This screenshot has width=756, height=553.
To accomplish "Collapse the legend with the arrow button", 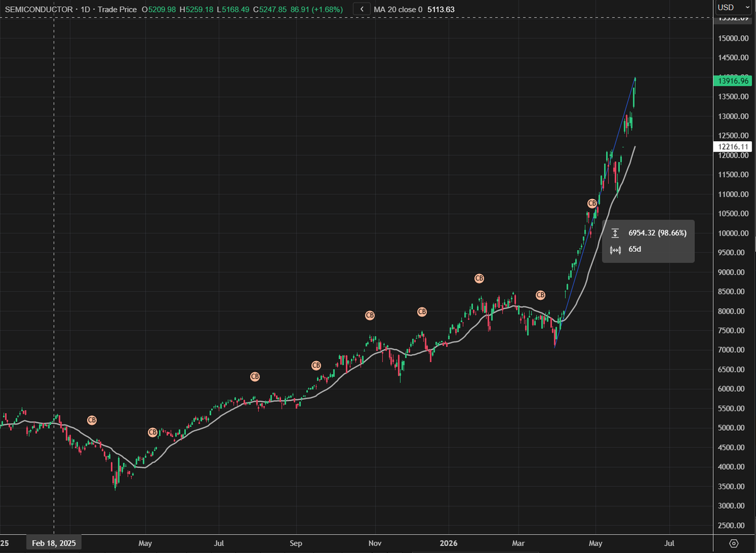I will (362, 9).
